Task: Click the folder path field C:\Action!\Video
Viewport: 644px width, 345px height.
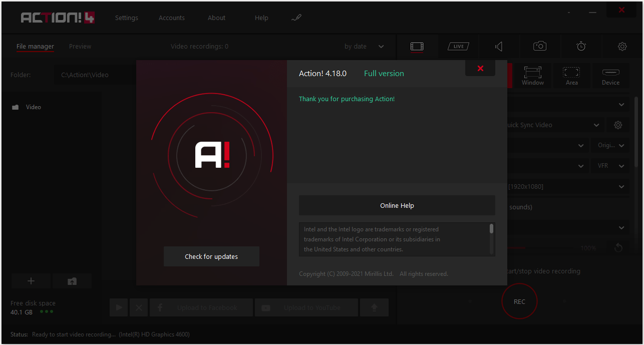Action: click(x=95, y=75)
